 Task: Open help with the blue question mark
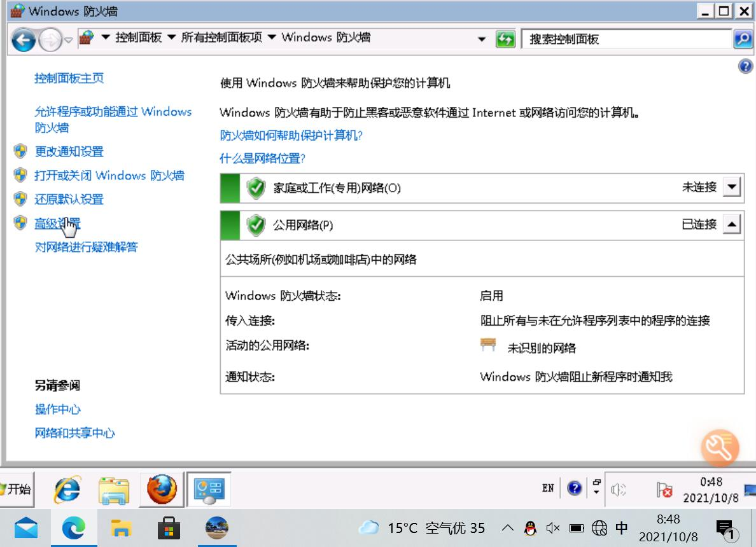tap(745, 66)
